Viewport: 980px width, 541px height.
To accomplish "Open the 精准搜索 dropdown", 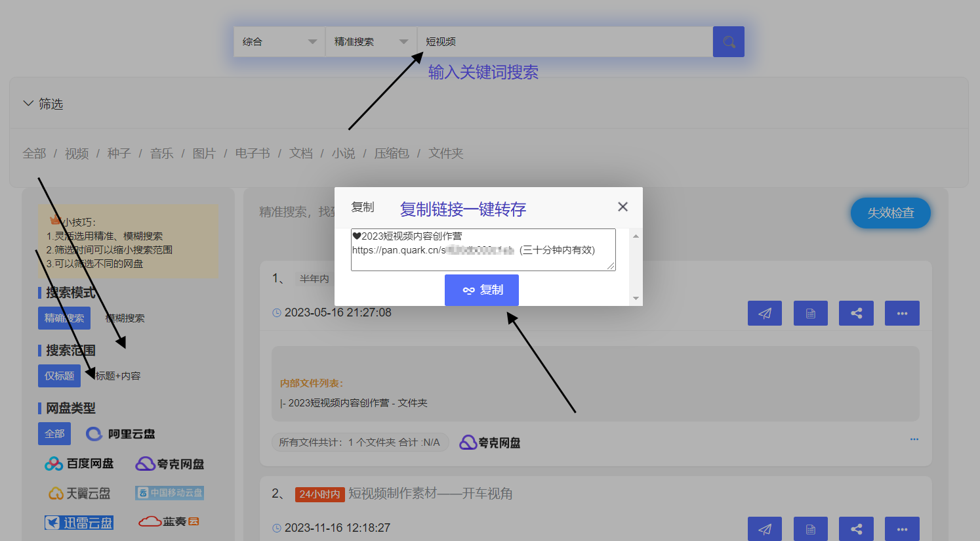I will 371,41.
